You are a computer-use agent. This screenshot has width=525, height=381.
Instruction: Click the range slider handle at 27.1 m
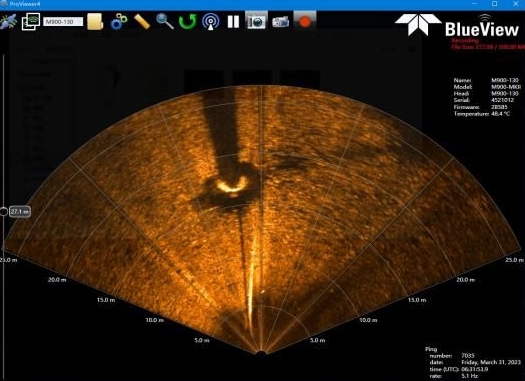click(x=4, y=212)
